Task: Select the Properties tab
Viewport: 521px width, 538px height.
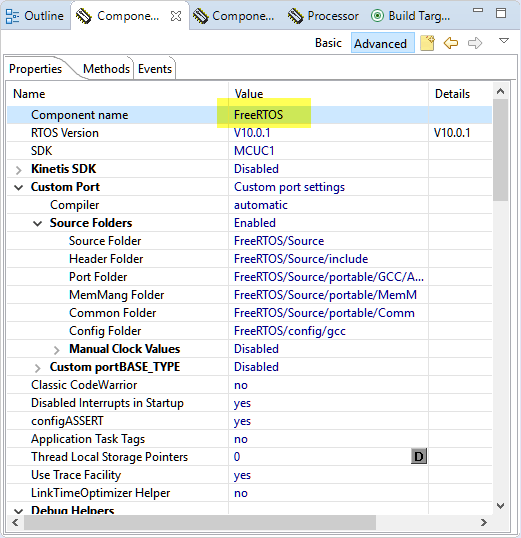Action: click(x=35, y=69)
